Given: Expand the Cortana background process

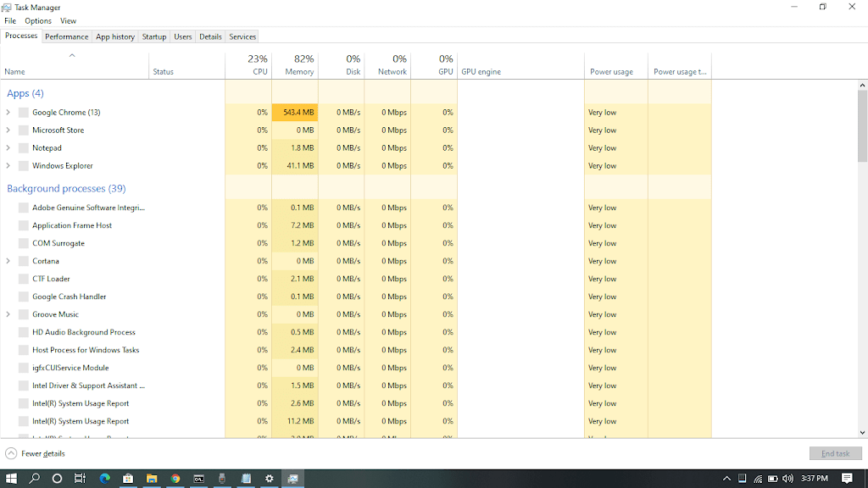Looking at the screenshot, I should [x=8, y=261].
